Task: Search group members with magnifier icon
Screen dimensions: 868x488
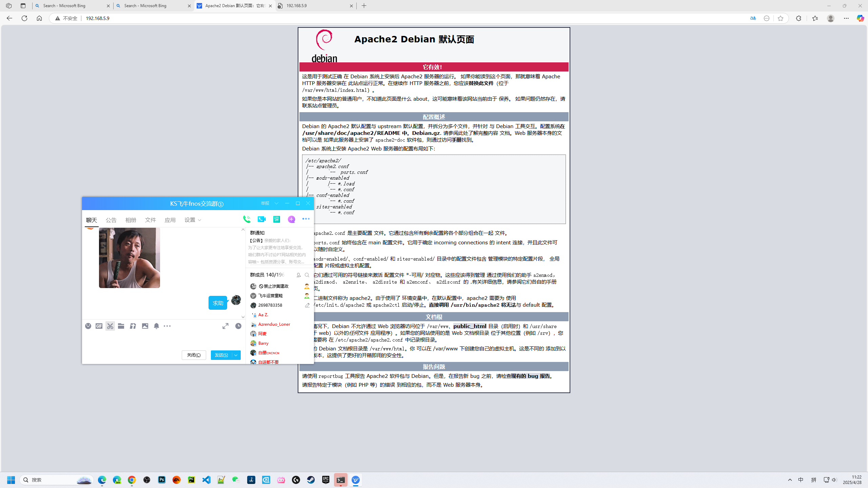Action: point(307,275)
